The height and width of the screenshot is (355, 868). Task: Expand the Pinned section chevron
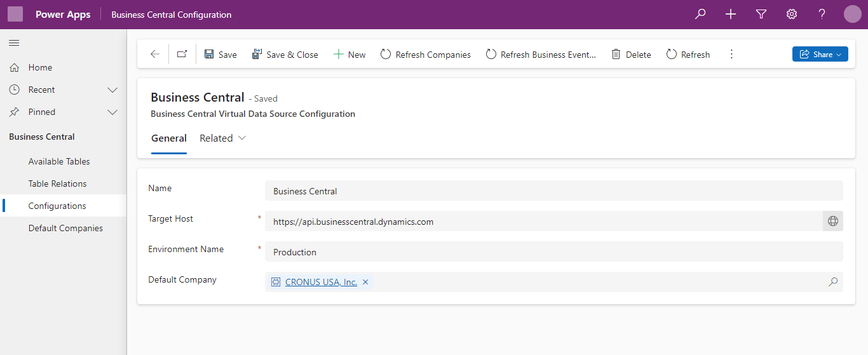(112, 112)
